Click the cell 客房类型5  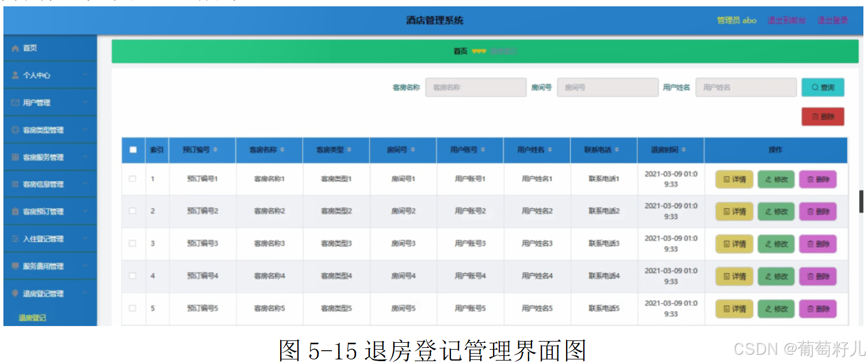pos(337,309)
